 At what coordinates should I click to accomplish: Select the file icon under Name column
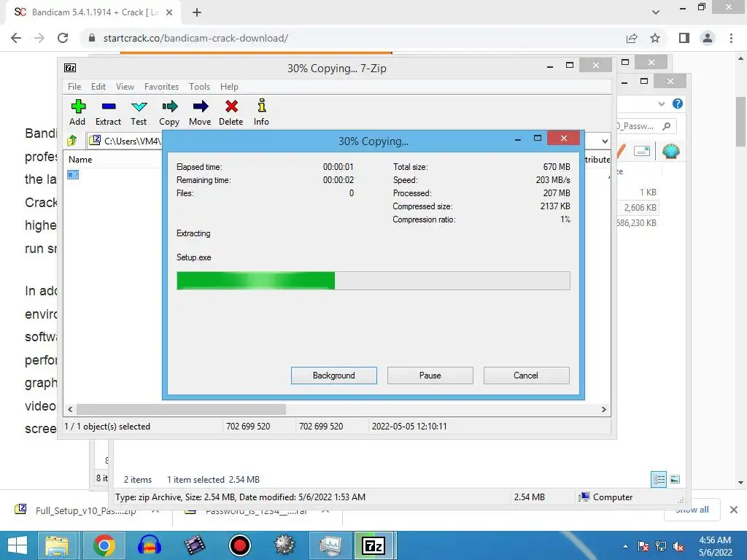73,174
